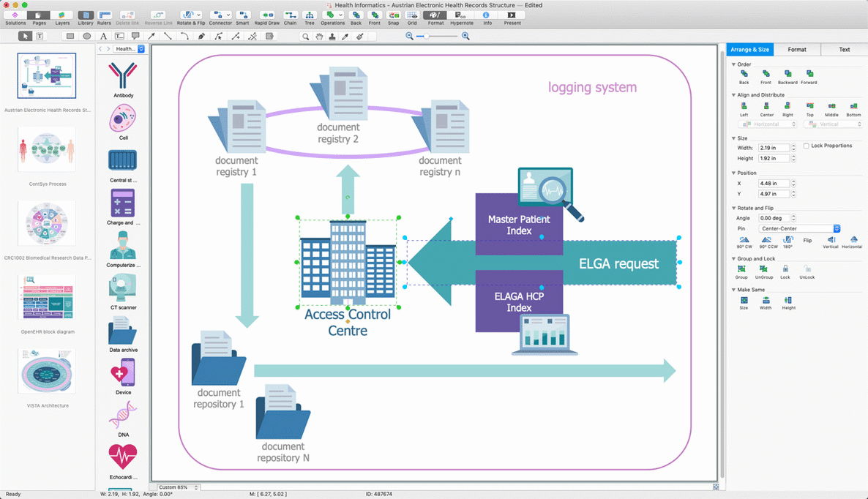This screenshot has width=868, height=499.
Task: Make Same Width icon
Action: [766, 301]
